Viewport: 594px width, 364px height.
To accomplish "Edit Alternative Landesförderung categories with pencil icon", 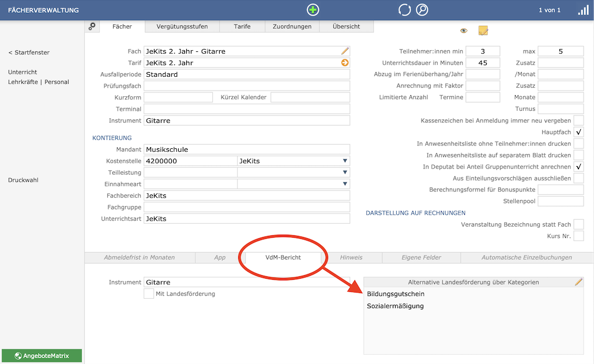I will click(x=578, y=282).
